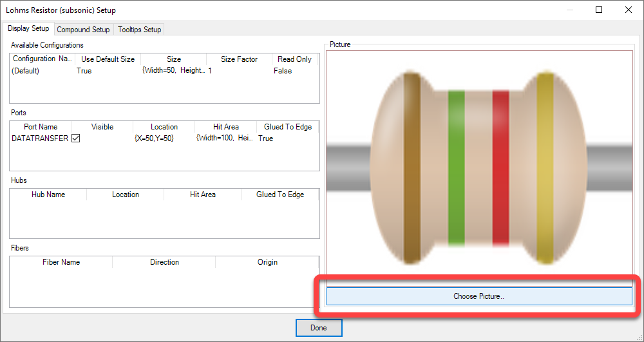Select the Display Setup tab
Screen dimensions: 644x342
pyautogui.click(x=28, y=29)
